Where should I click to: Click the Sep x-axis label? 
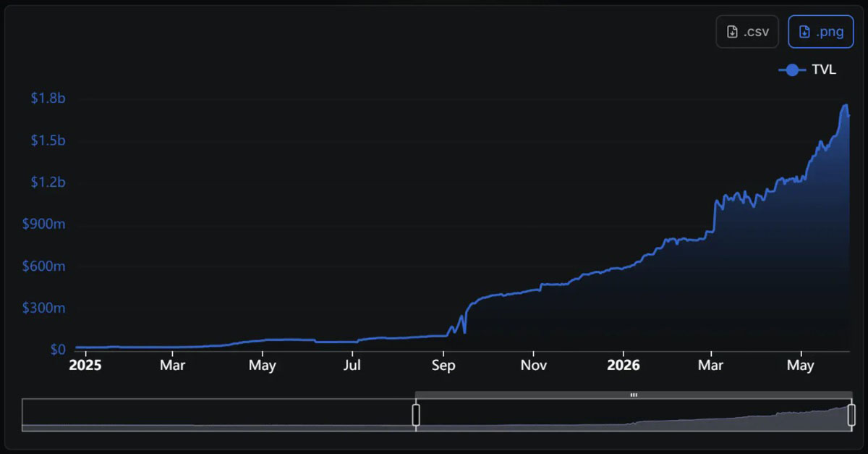pos(443,366)
